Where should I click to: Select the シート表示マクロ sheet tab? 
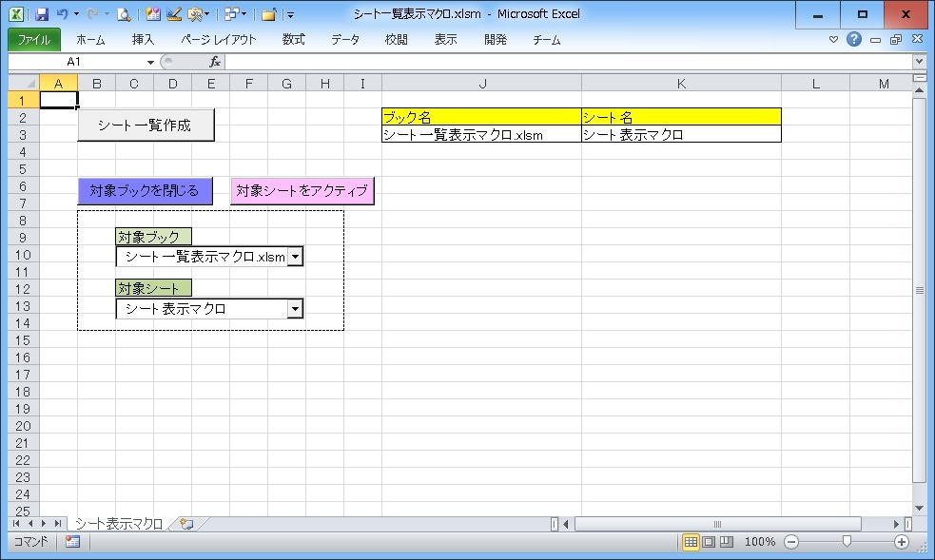pyautogui.click(x=119, y=524)
